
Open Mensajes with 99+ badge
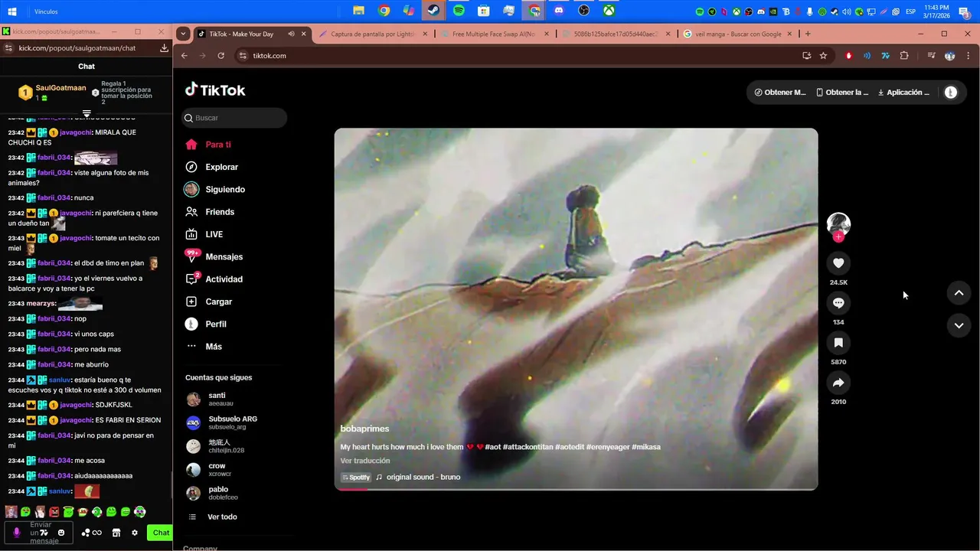click(214, 256)
